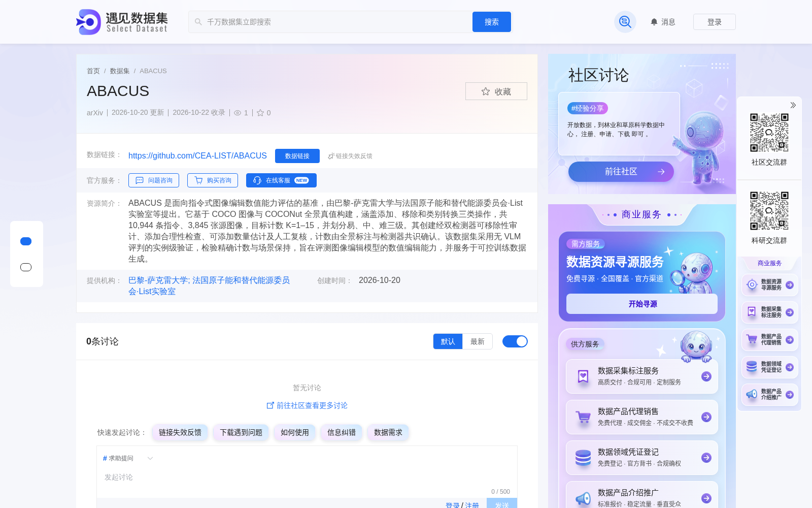Expand the 求助提问 topic dropdown
The width and height of the screenshot is (812, 508).
tap(128, 458)
